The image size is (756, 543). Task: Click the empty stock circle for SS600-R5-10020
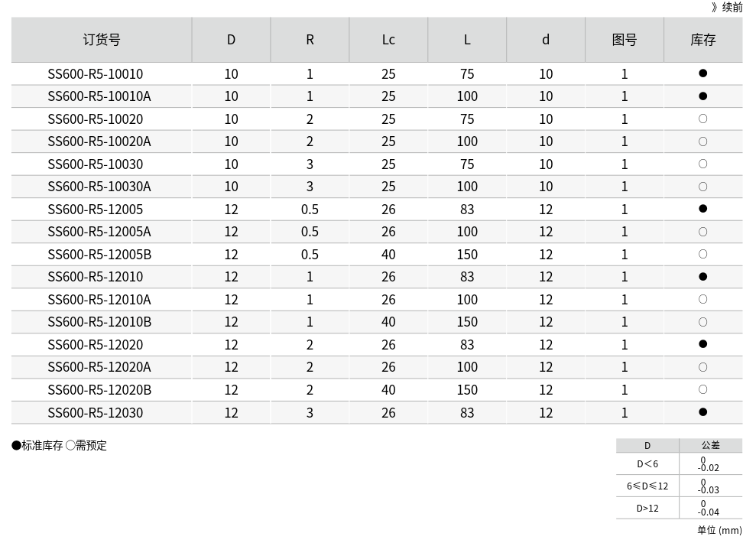click(x=702, y=119)
